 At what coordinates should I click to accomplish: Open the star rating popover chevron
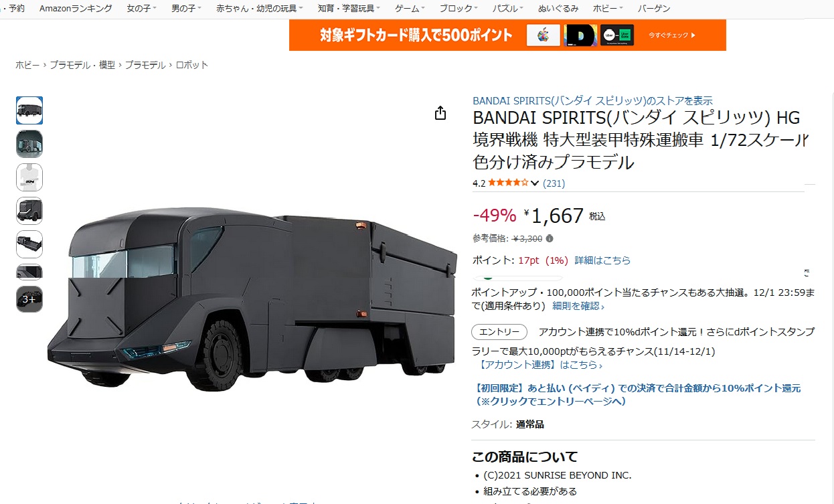(x=535, y=183)
